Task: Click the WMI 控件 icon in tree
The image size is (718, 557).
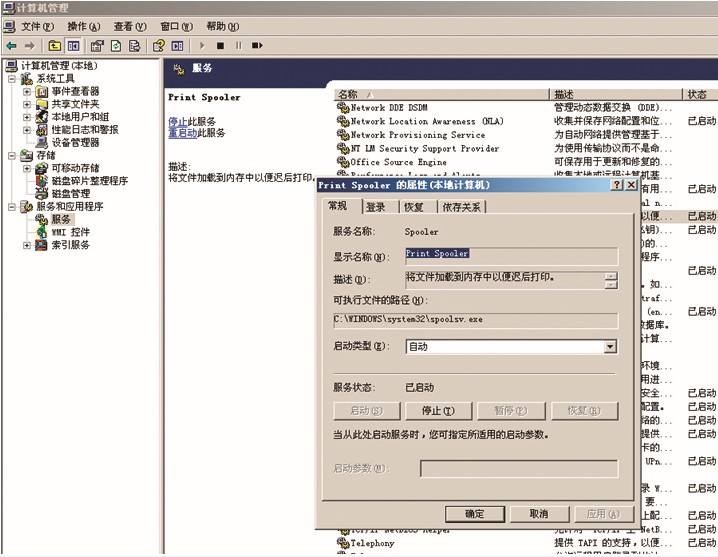Action: coord(42,232)
